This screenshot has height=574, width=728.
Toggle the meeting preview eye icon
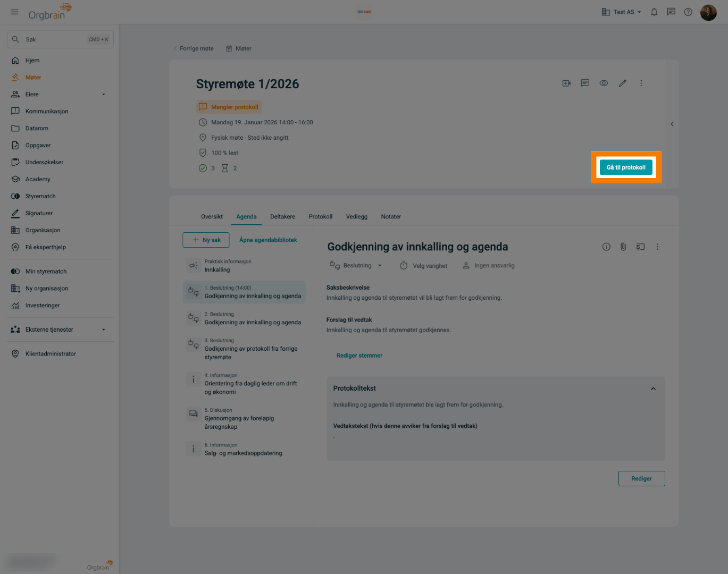[604, 83]
